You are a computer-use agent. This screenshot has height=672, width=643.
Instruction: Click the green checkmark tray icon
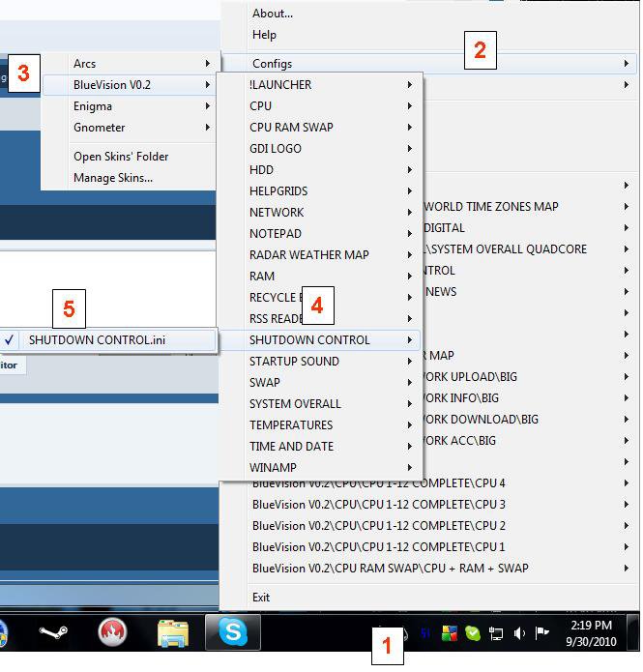(x=473, y=633)
